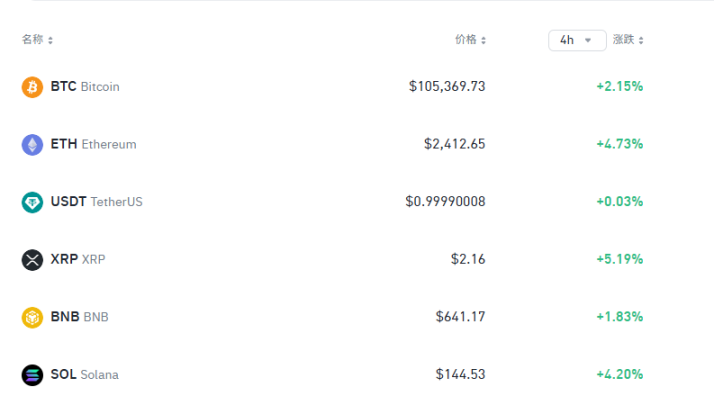The image size is (714, 405).
Task: Click the Bitcoin orange coin icon
Action: 32,87
